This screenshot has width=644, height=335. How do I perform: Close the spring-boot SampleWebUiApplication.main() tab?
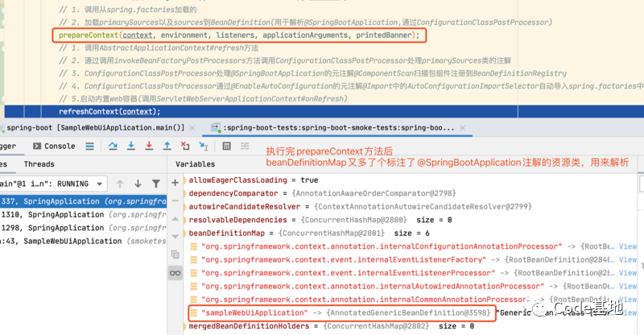pyautogui.click(x=192, y=128)
